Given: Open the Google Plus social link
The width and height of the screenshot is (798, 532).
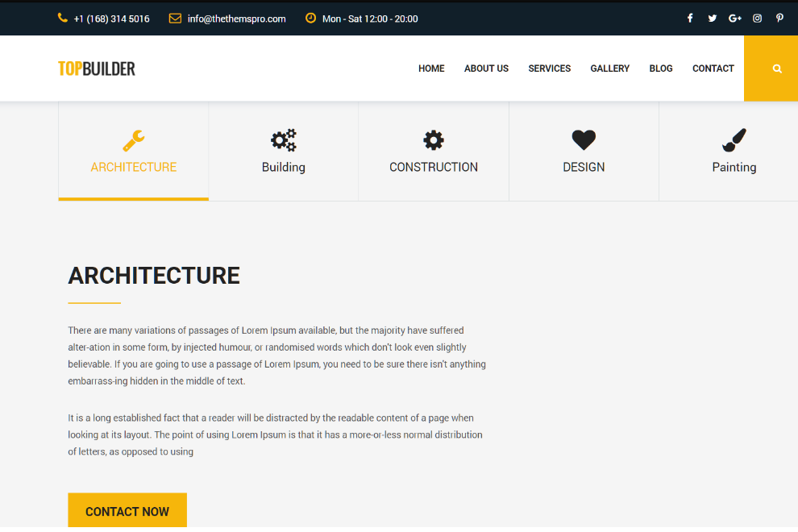Looking at the screenshot, I should pyautogui.click(x=735, y=19).
